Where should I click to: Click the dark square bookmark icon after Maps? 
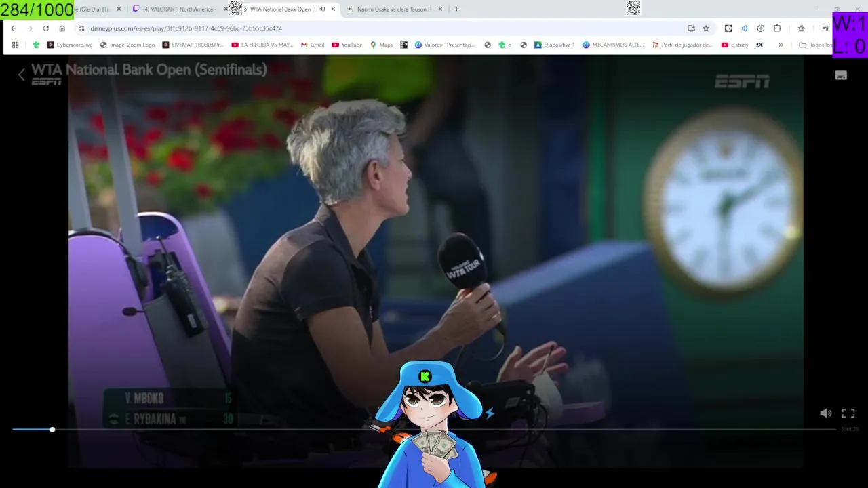[403, 45]
